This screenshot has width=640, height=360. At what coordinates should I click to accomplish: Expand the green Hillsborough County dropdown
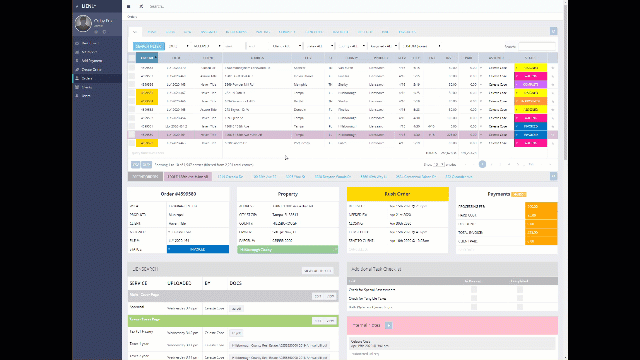point(288,249)
